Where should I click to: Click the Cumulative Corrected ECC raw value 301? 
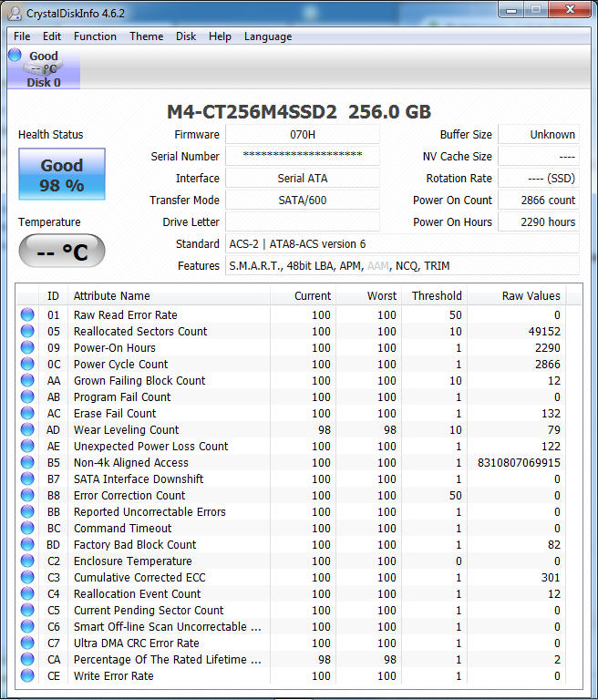(x=551, y=577)
